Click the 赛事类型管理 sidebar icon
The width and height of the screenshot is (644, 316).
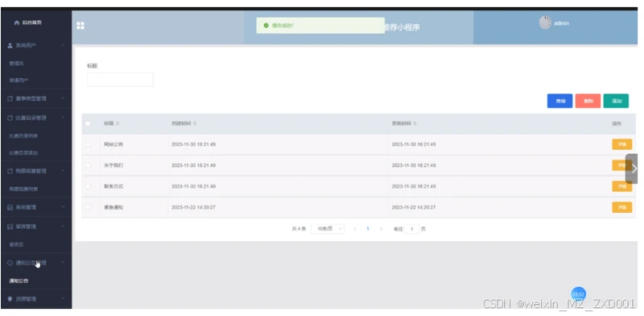[10, 98]
